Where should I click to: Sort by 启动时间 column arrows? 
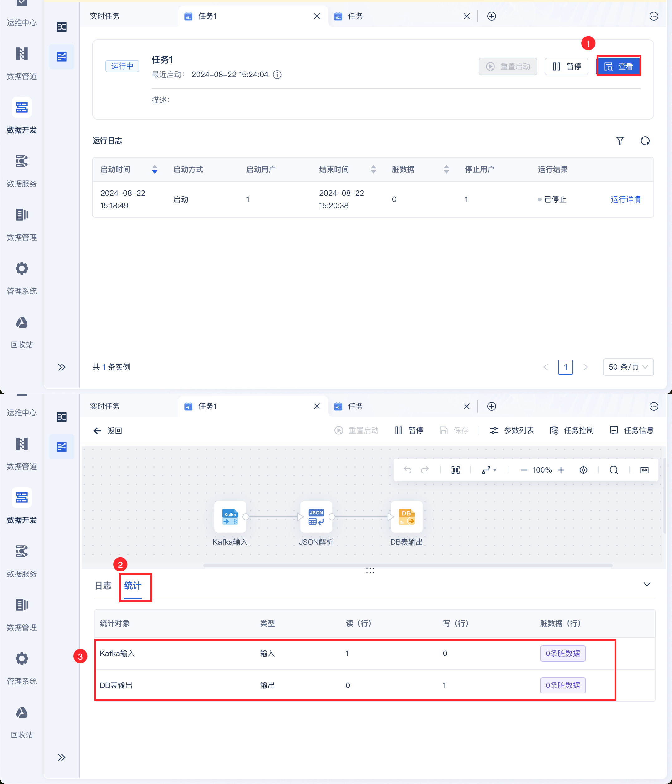click(155, 169)
